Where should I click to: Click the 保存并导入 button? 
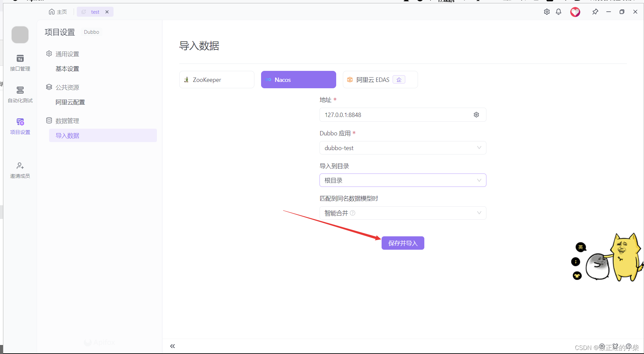click(x=403, y=243)
